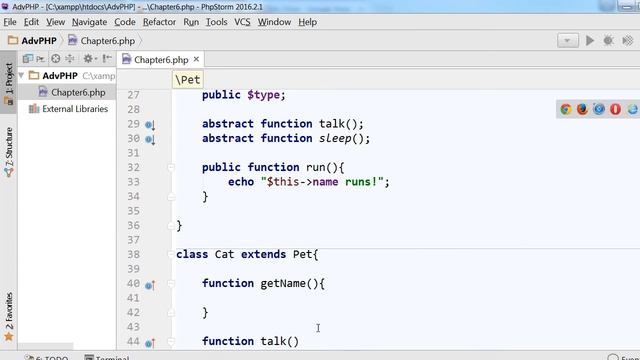Select the Chapter6.php editor tab
The image size is (640, 360).
click(161, 60)
